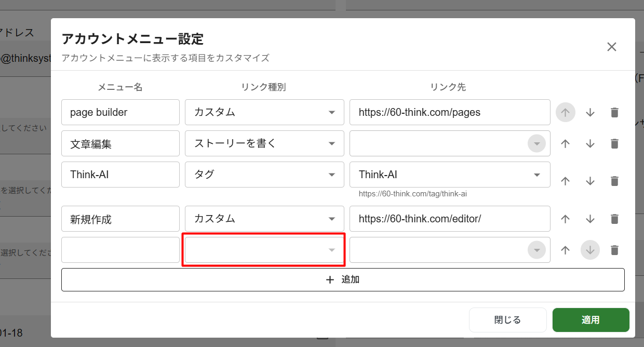This screenshot has width=644, height=347.
Task: Open link type dropdown for page builder
Action: pyautogui.click(x=264, y=112)
